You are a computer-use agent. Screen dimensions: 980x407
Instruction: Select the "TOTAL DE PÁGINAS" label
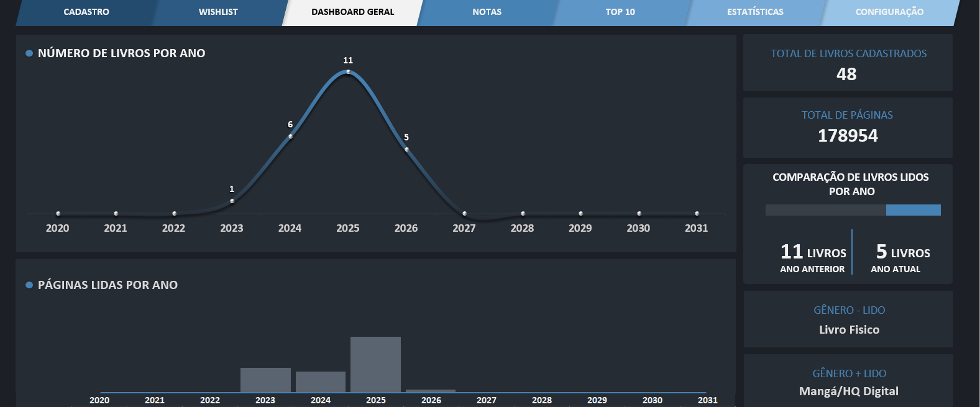click(x=847, y=116)
